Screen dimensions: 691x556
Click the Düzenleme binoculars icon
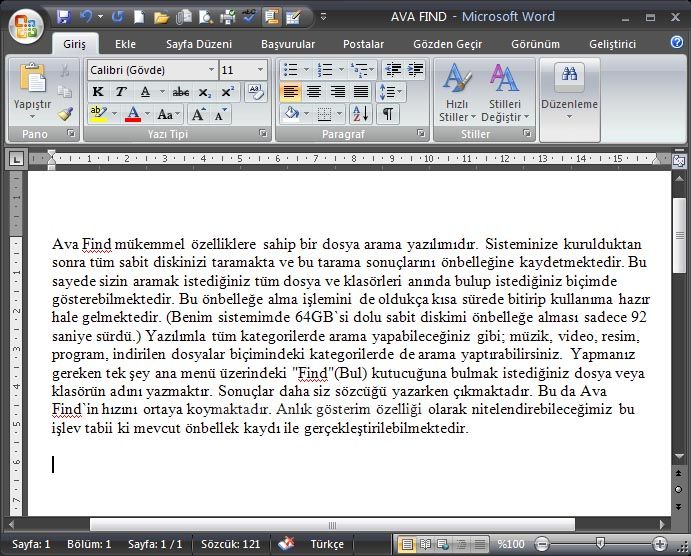pos(569,75)
